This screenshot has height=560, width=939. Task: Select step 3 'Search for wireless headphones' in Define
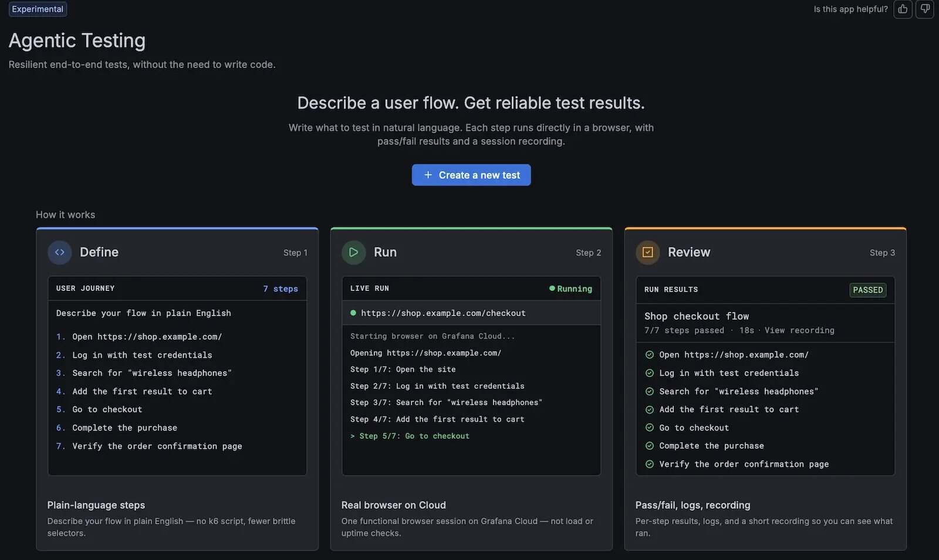[x=152, y=373]
